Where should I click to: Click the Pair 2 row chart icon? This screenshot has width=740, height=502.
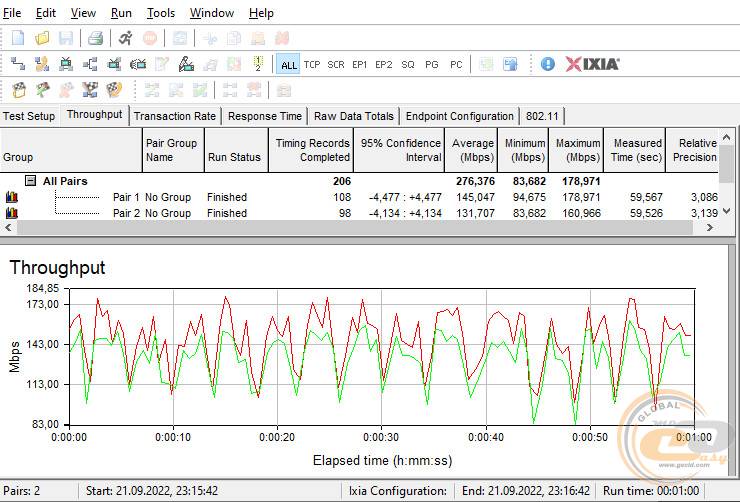(x=12, y=213)
